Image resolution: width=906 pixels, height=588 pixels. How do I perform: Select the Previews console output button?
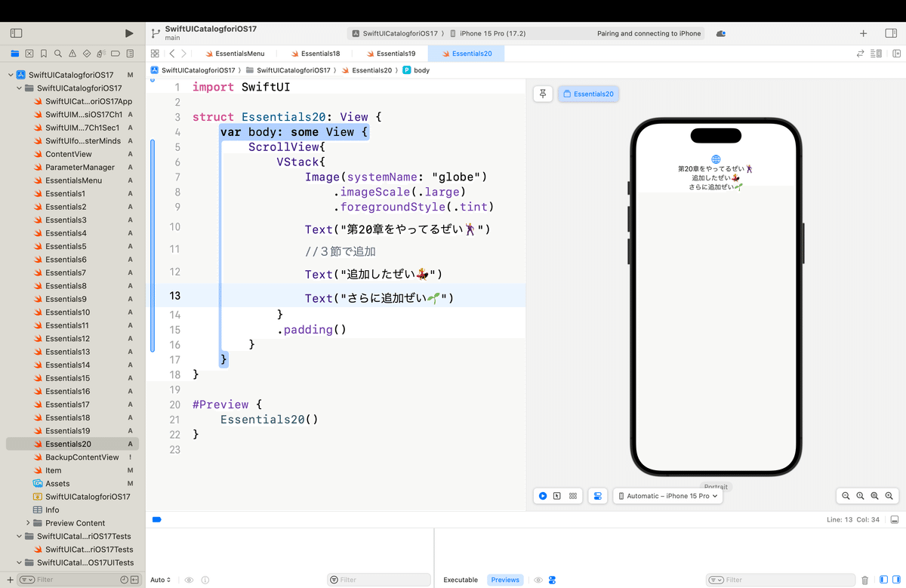point(505,580)
